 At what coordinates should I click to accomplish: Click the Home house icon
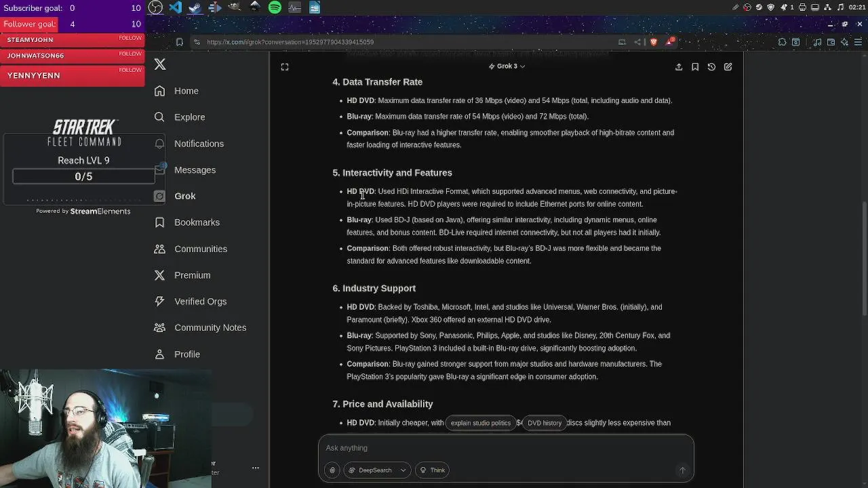[159, 91]
